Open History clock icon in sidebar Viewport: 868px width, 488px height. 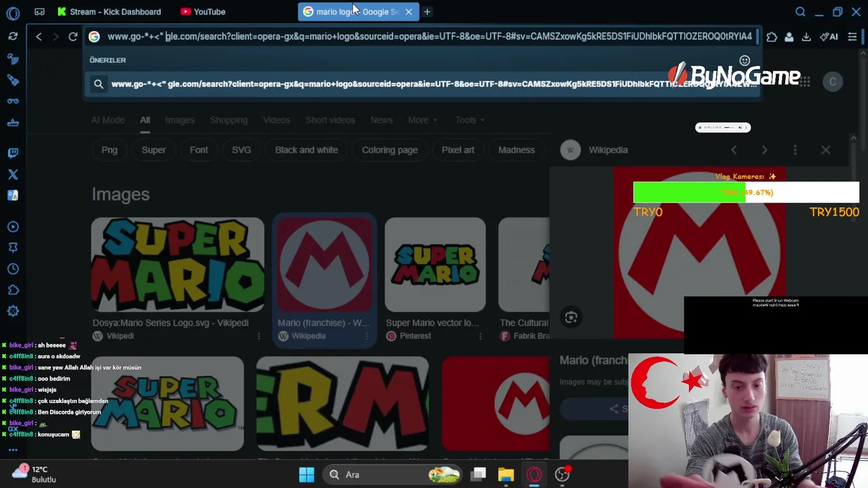13,269
